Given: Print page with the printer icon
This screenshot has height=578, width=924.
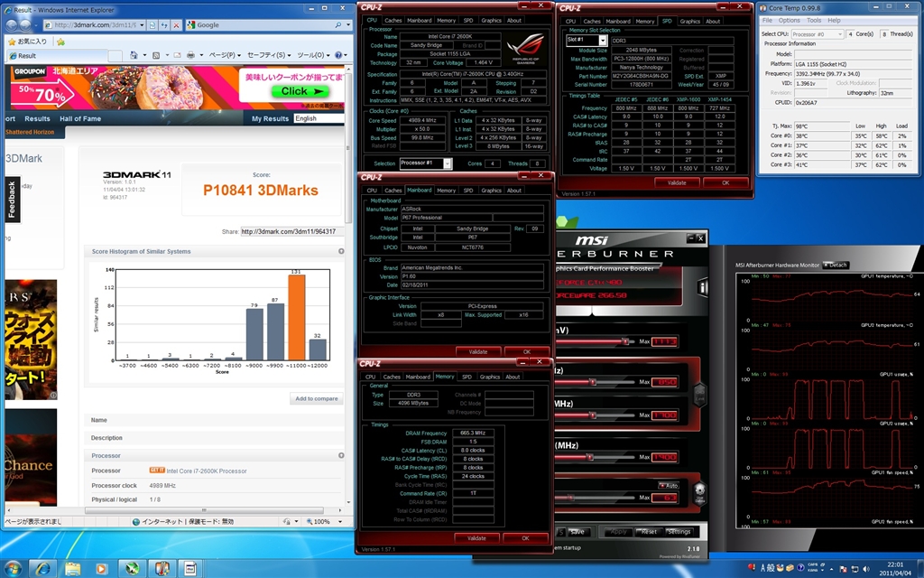Looking at the screenshot, I should click(190, 55).
